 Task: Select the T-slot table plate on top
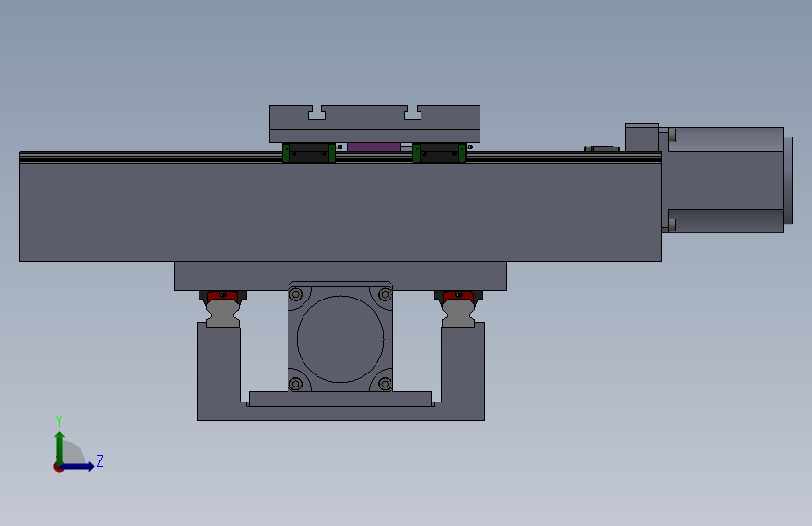(375, 124)
